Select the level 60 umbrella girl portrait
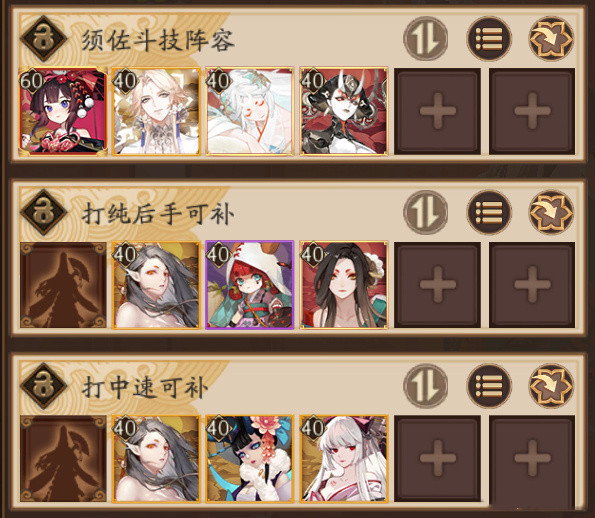This screenshot has width=595, height=518. 63,112
